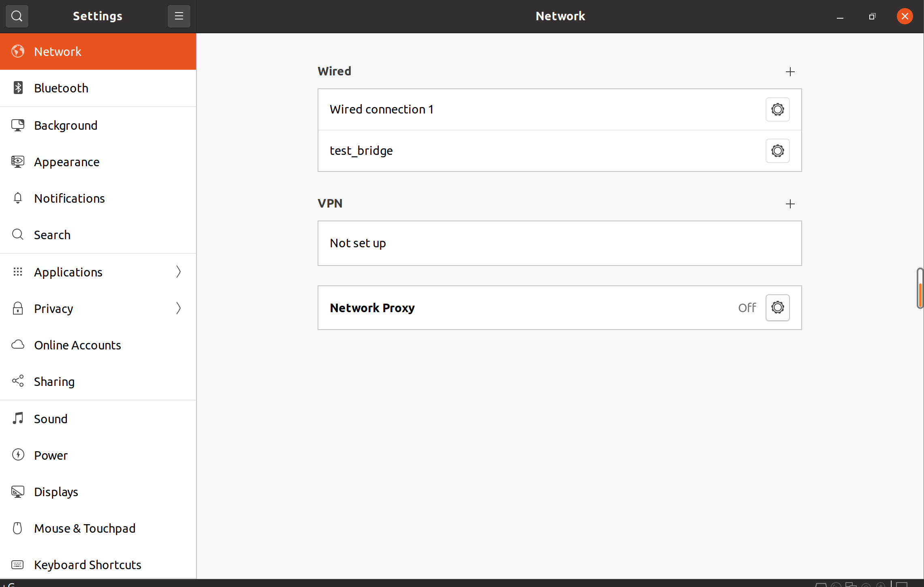The height and width of the screenshot is (587, 924).
Task: Go to Appearance settings
Action: pos(66,162)
